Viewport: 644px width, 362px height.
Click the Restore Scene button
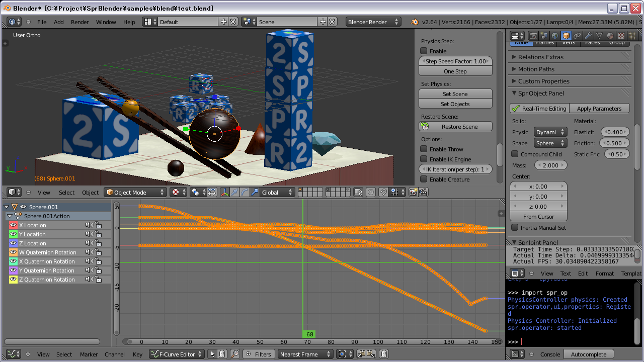coord(455,127)
